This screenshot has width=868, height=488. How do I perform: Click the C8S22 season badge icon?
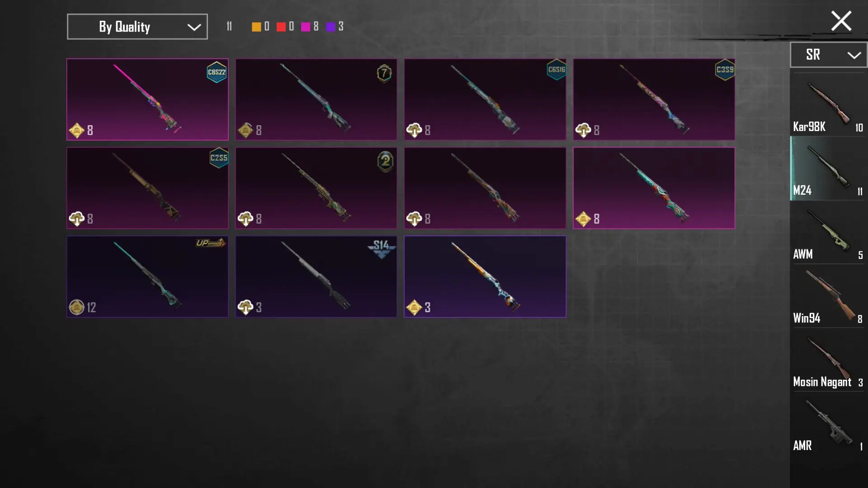click(217, 72)
